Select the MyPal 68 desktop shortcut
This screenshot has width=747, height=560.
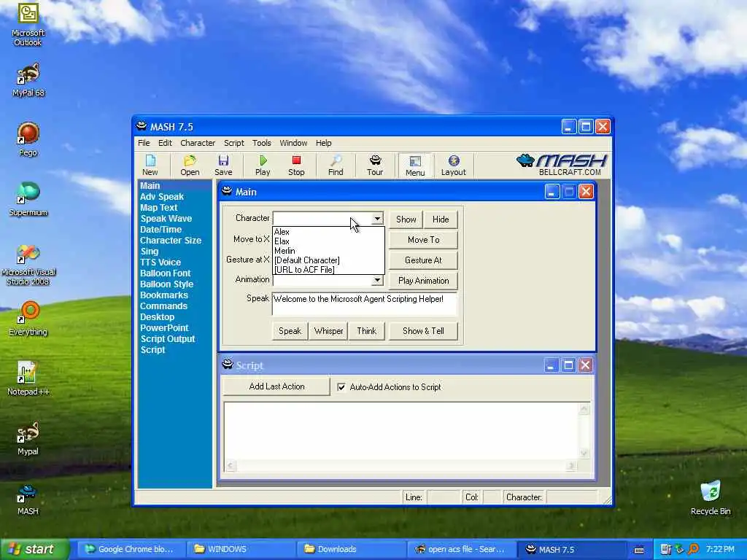click(x=28, y=80)
